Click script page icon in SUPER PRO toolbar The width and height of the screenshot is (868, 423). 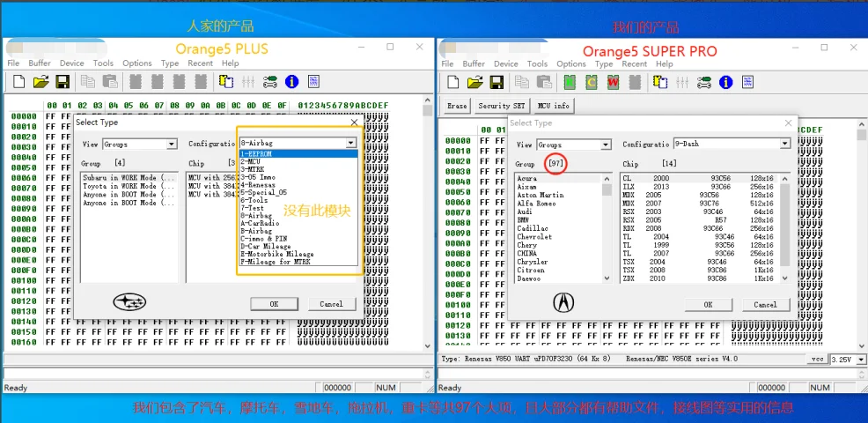747,83
